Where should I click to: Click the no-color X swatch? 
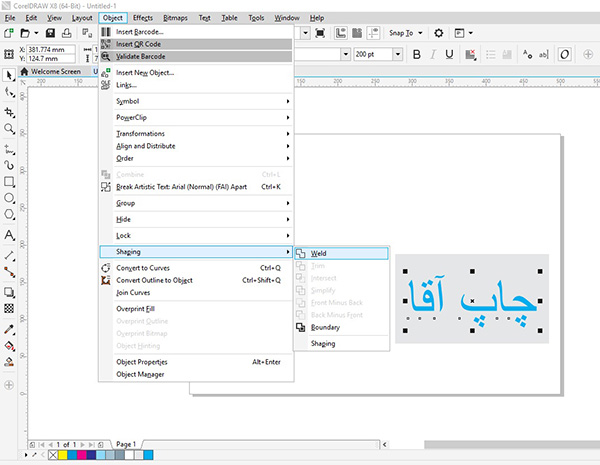(x=53, y=455)
